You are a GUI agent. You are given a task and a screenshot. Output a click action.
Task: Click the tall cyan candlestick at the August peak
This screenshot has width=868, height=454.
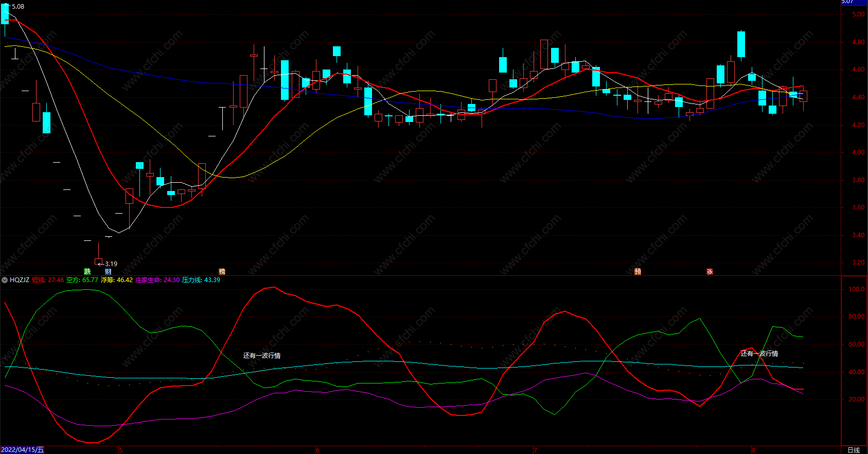pos(741,44)
